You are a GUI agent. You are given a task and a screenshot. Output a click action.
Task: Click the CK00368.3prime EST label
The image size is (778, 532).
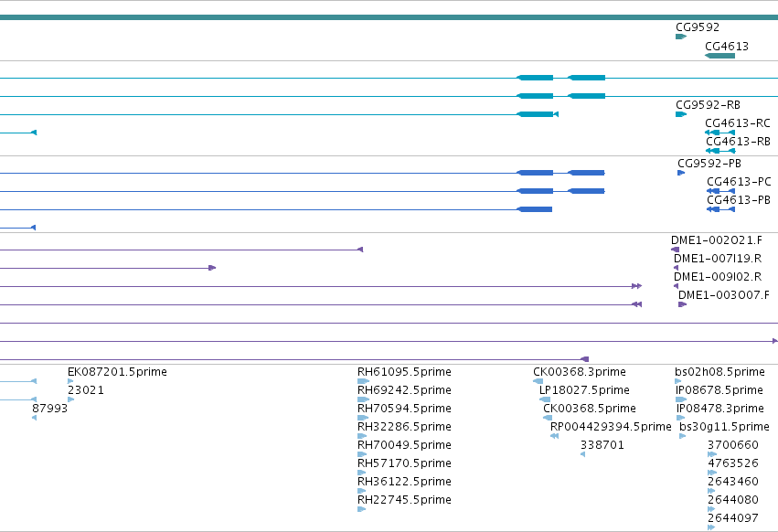580,372
